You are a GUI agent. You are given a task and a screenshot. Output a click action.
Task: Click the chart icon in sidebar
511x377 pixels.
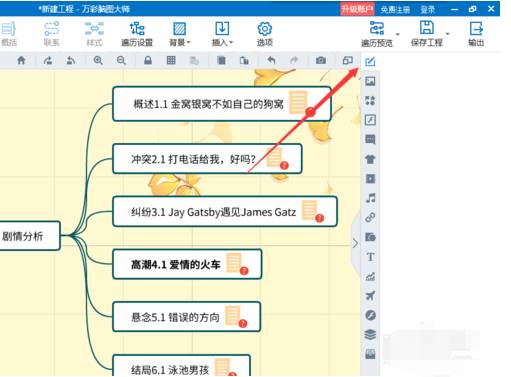click(370, 276)
